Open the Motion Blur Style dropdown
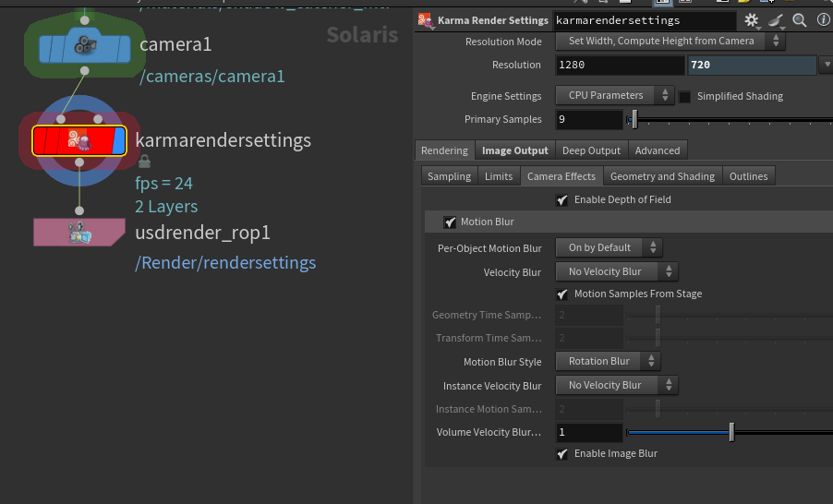Viewport: 833px width, 504px height. (x=608, y=361)
